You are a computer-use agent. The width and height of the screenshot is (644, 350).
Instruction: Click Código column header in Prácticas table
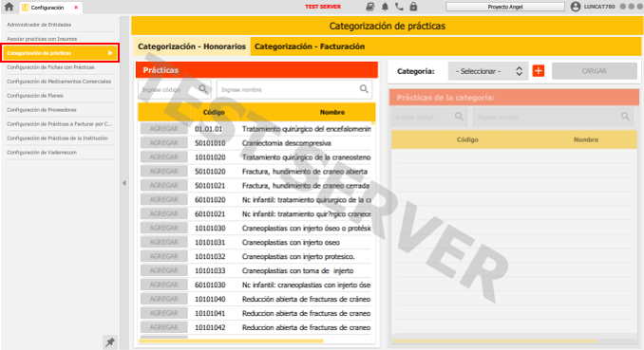(214, 112)
